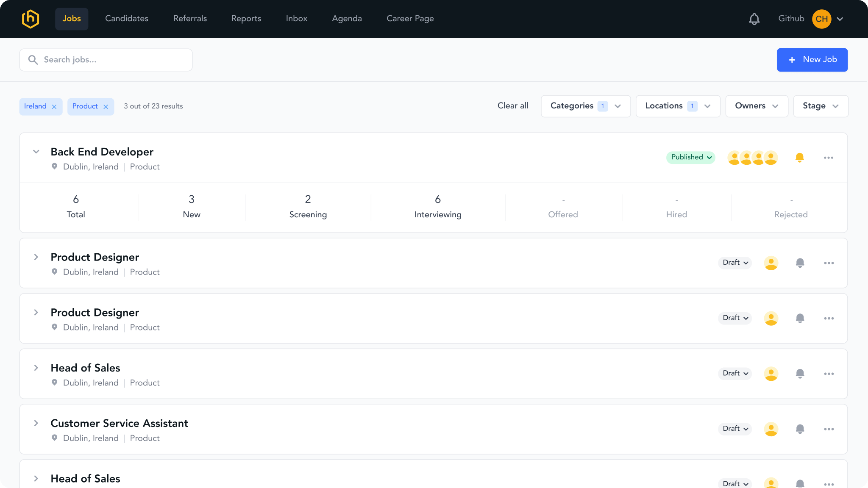Click the notification bell on Back End Developer
The width and height of the screenshot is (868, 488).
click(800, 157)
